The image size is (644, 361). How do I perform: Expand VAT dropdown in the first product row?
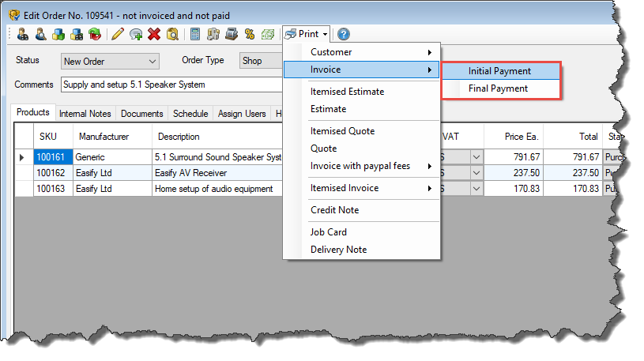[x=476, y=157]
